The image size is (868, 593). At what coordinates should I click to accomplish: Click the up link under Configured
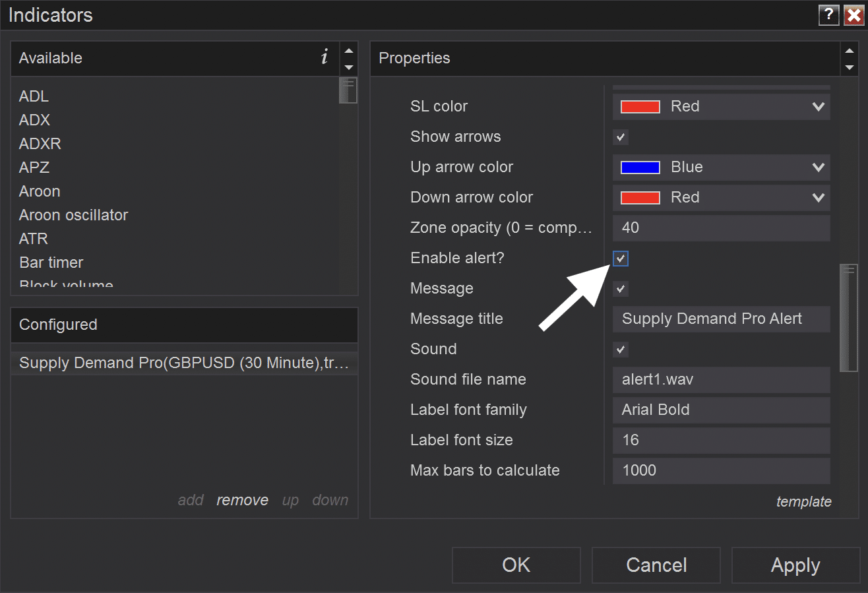coord(290,500)
